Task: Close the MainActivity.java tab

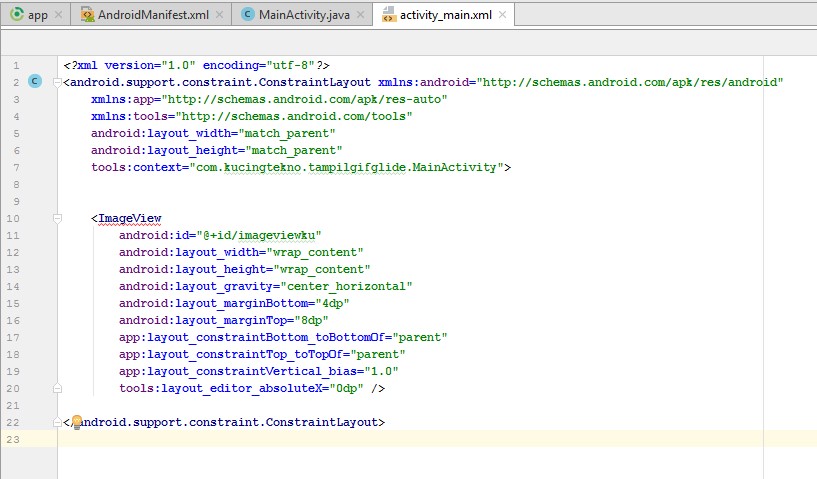Action: click(x=361, y=15)
